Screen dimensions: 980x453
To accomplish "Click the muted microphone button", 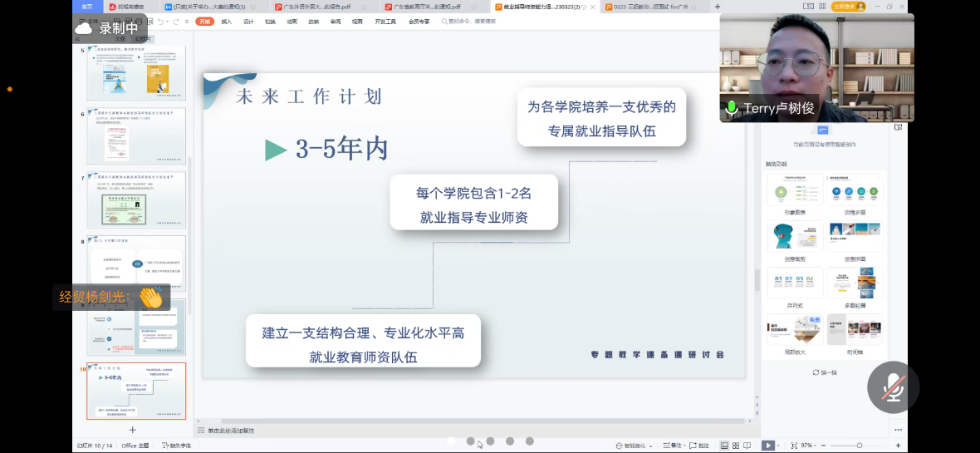I will click(893, 388).
